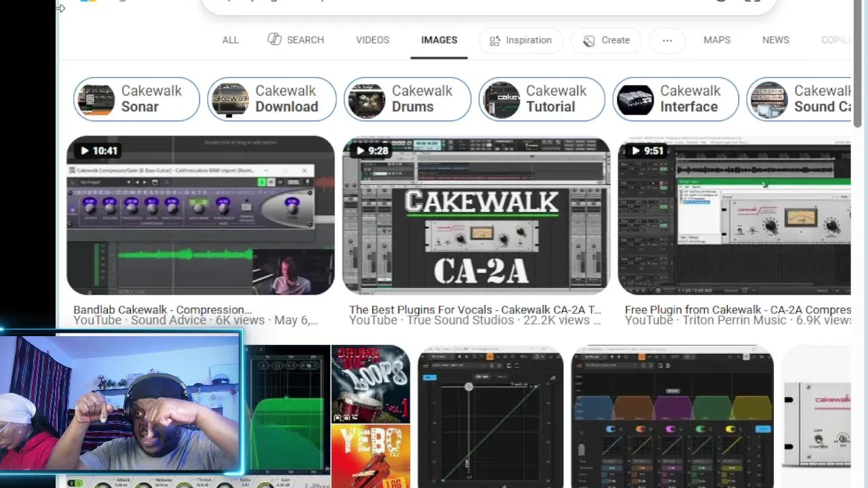Click the Inspiration sparkle icon

point(494,41)
